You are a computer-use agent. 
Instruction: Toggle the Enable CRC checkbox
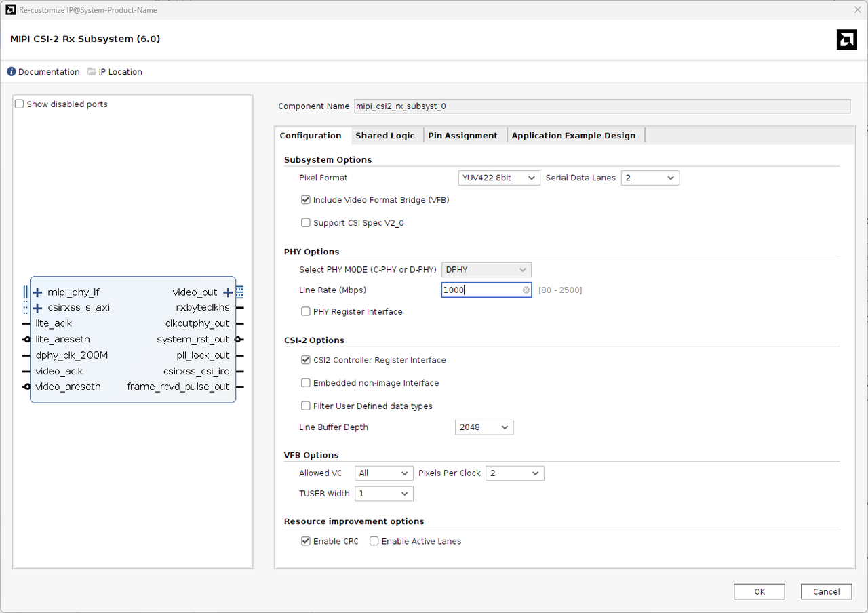click(x=306, y=541)
